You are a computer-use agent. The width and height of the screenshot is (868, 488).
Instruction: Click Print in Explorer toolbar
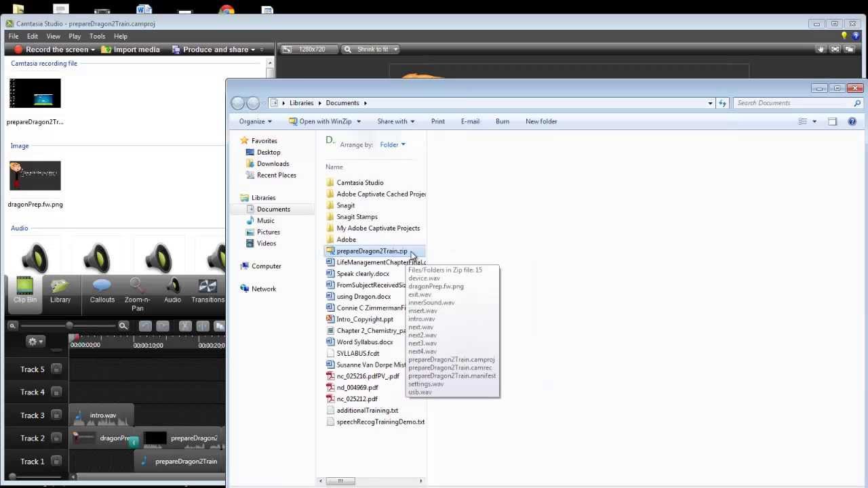438,121
